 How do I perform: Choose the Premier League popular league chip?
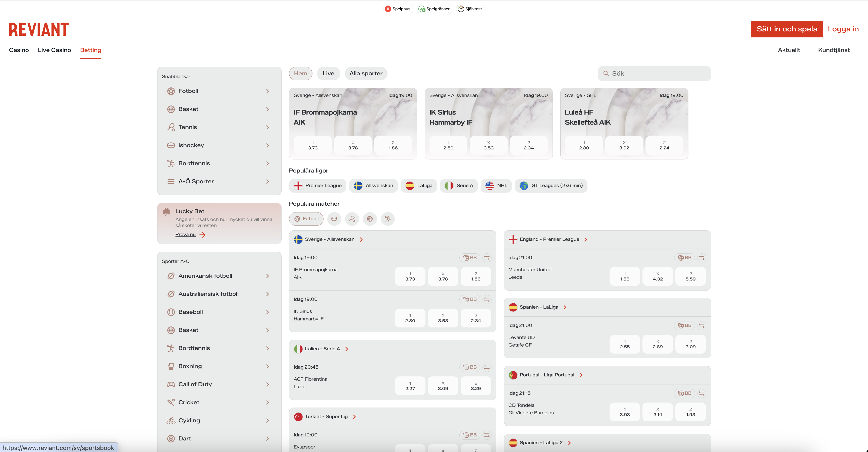click(x=317, y=186)
